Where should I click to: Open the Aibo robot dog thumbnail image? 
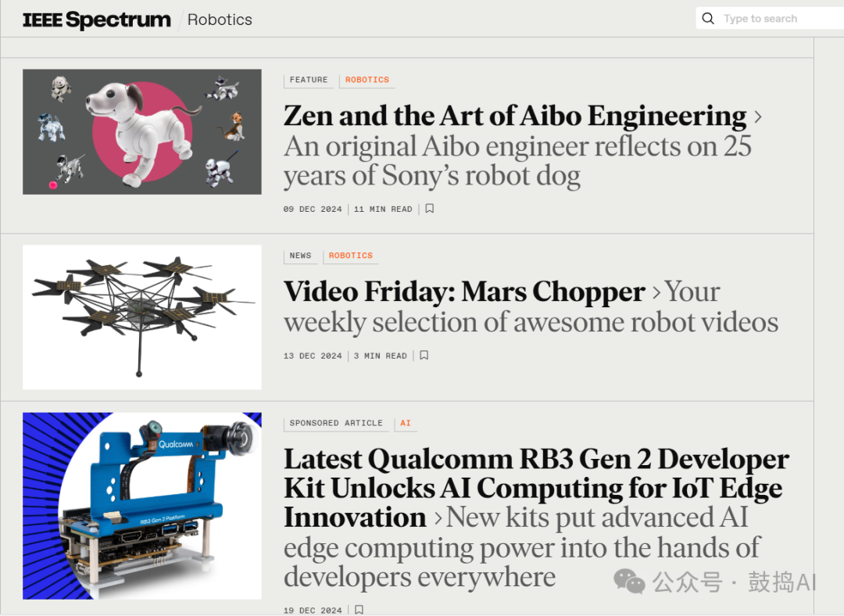coord(142,132)
